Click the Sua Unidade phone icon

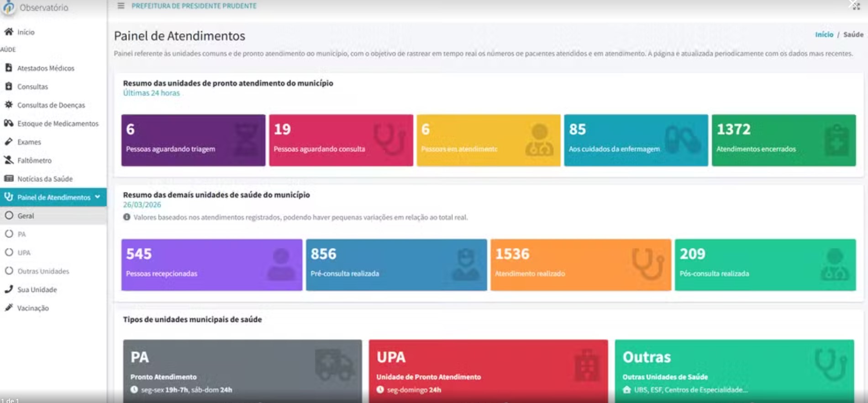click(x=9, y=289)
